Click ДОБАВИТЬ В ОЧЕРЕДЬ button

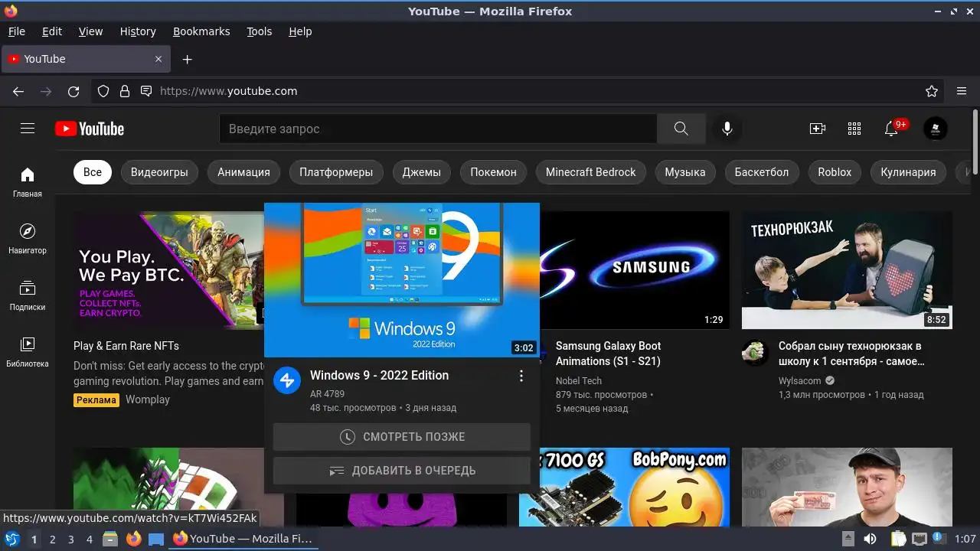402,471
